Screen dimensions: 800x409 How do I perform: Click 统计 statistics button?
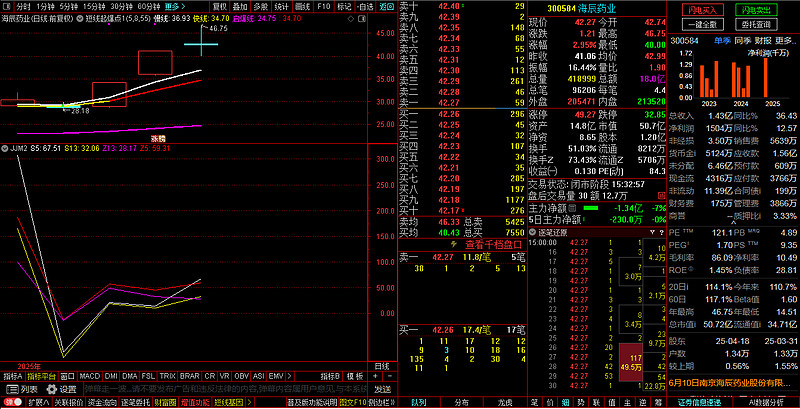coord(281,7)
